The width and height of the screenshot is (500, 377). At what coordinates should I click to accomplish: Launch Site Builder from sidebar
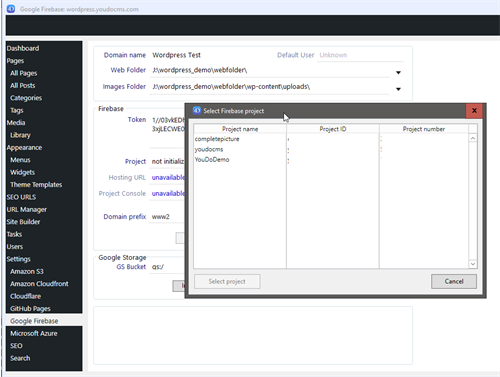[x=23, y=222]
